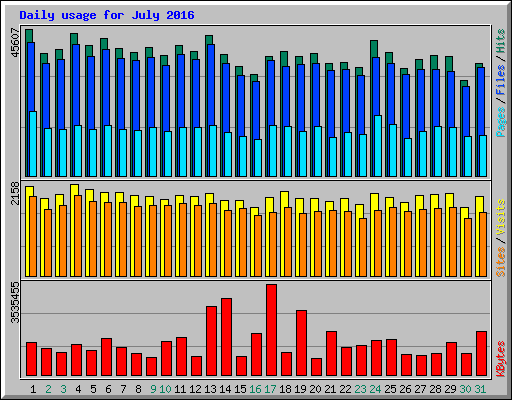Click the 2158 axis value
Viewport: 512px width, 400px height.
tap(15, 194)
